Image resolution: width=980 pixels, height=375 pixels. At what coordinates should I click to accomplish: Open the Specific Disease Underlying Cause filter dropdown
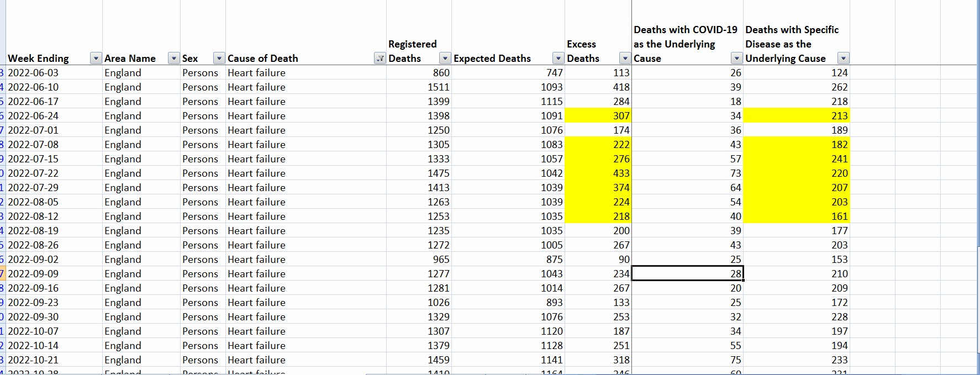click(x=844, y=58)
